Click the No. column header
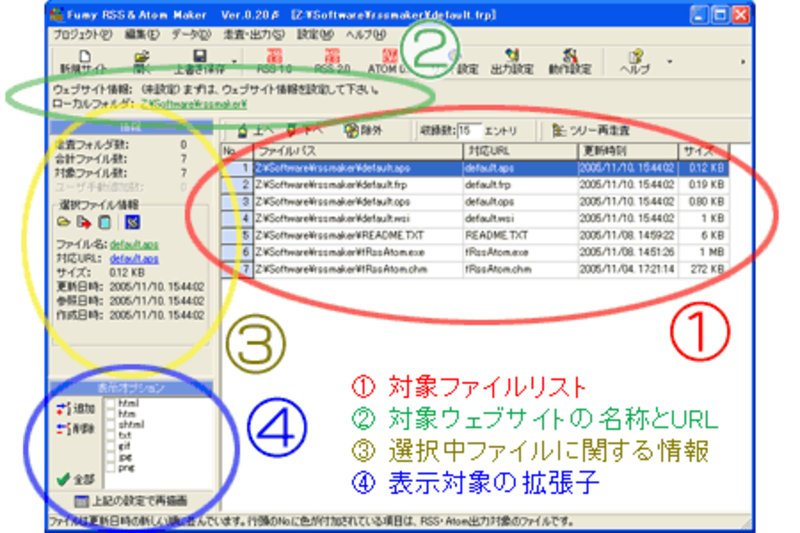Screen dimensions: 800x533 point(237,151)
